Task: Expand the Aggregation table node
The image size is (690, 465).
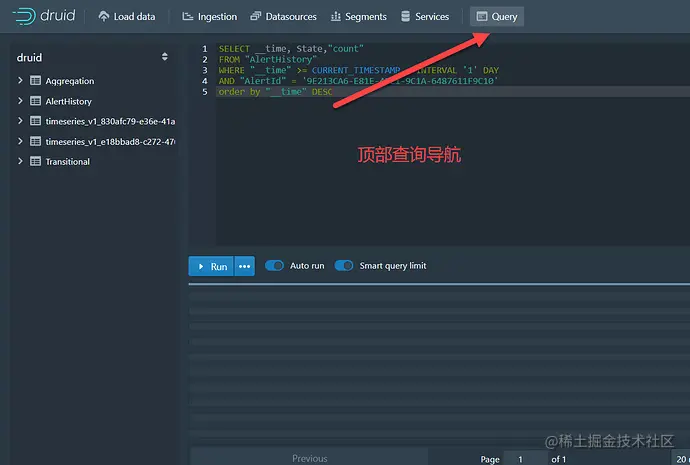Action: [x=20, y=80]
